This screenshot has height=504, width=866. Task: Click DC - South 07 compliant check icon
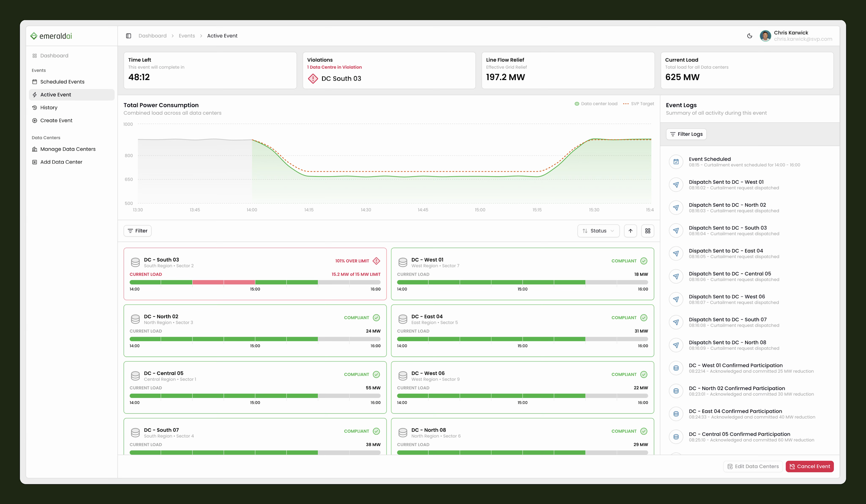376,431
